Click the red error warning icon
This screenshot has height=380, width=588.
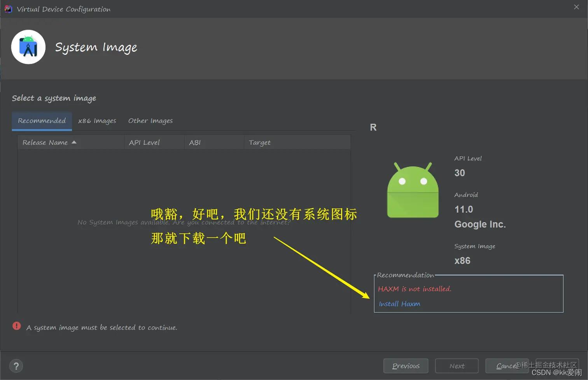17,326
